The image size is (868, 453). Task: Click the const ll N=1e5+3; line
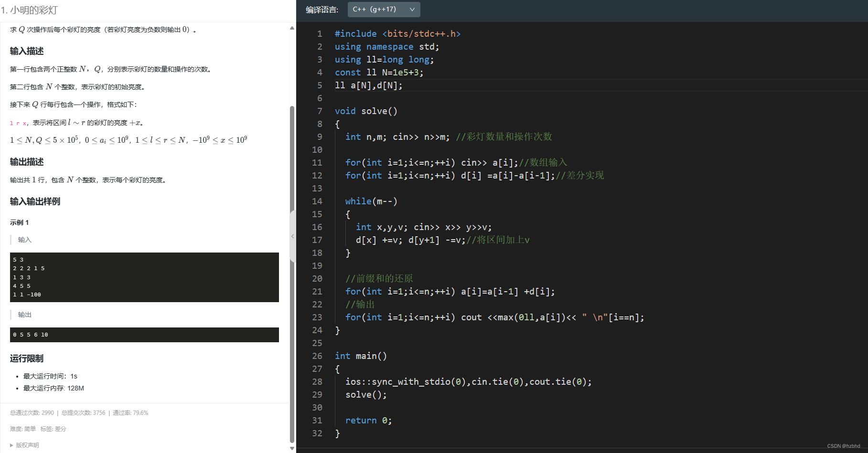coord(379,73)
